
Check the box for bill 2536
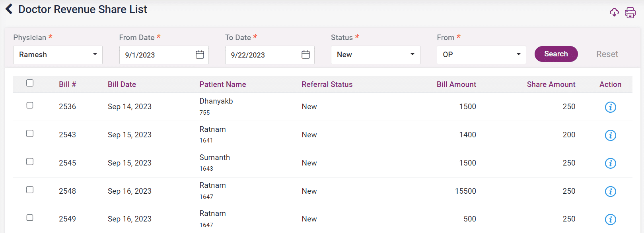[x=30, y=105]
